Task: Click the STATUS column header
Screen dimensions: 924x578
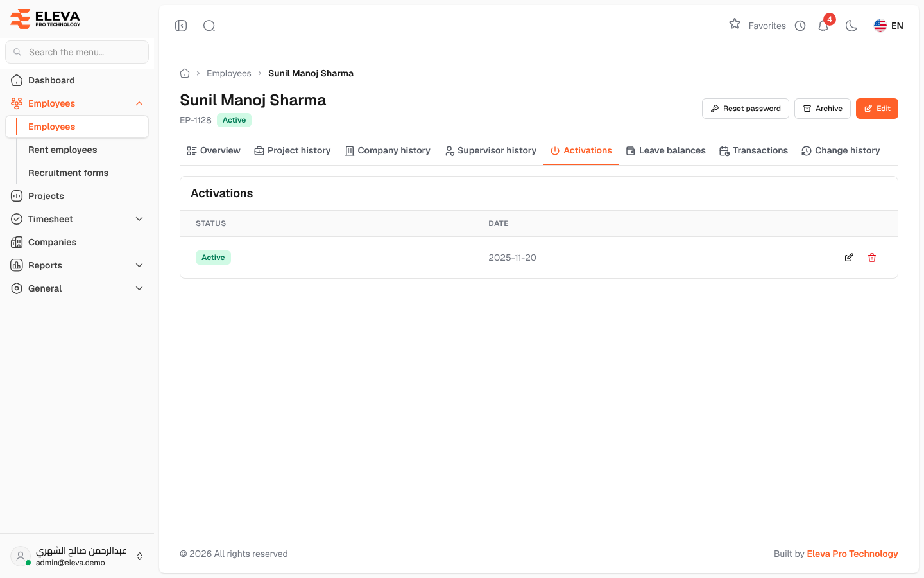Action: point(210,223)
